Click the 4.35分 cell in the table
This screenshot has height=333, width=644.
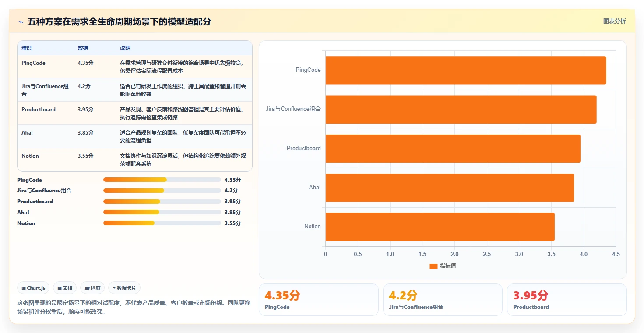pos(85,63)
